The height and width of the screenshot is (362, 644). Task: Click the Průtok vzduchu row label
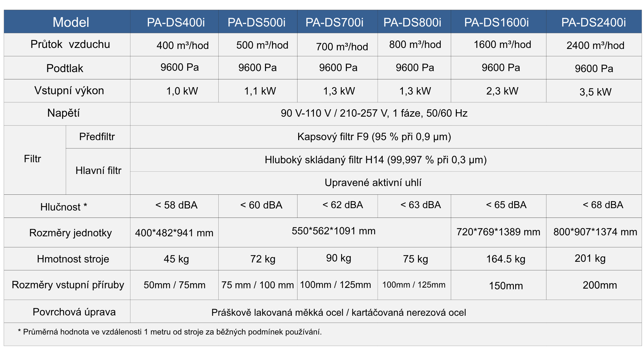coord(70,44)
